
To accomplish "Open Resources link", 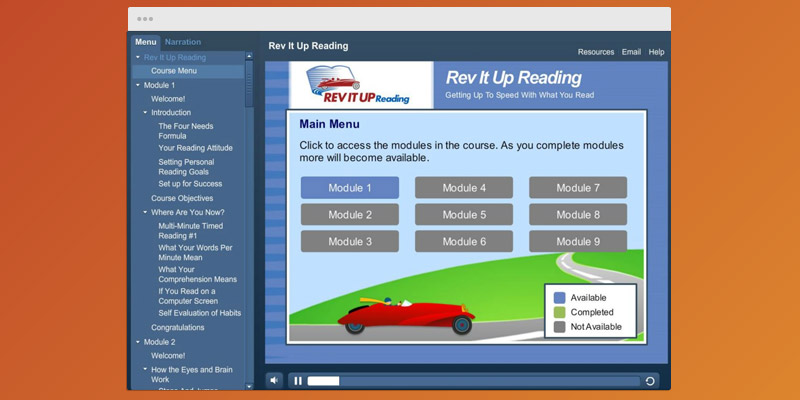I will click(x=595, y=52).
